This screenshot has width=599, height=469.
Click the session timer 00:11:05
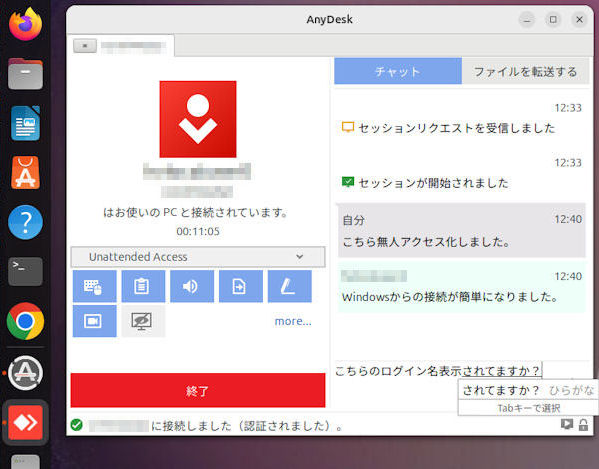pyautogui.click(x=198, y=231)
